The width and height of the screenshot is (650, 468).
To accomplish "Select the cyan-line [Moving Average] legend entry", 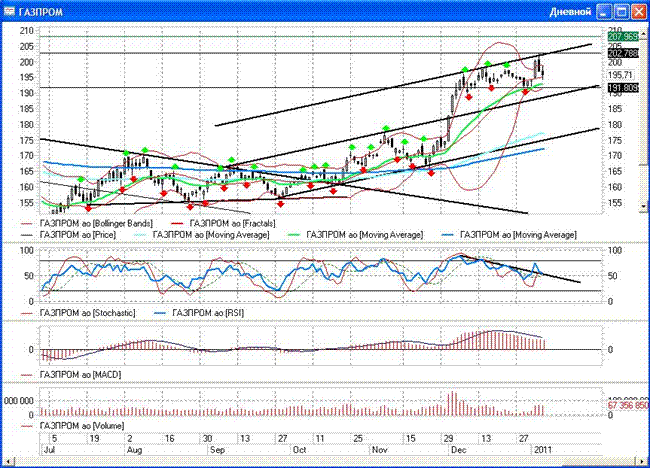I will (x=202, y=235).
